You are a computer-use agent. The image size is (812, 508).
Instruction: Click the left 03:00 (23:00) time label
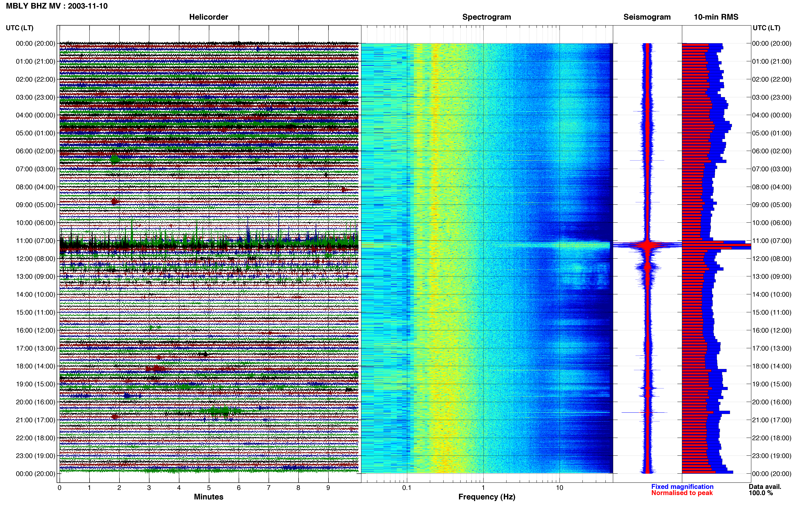[36, 97]
